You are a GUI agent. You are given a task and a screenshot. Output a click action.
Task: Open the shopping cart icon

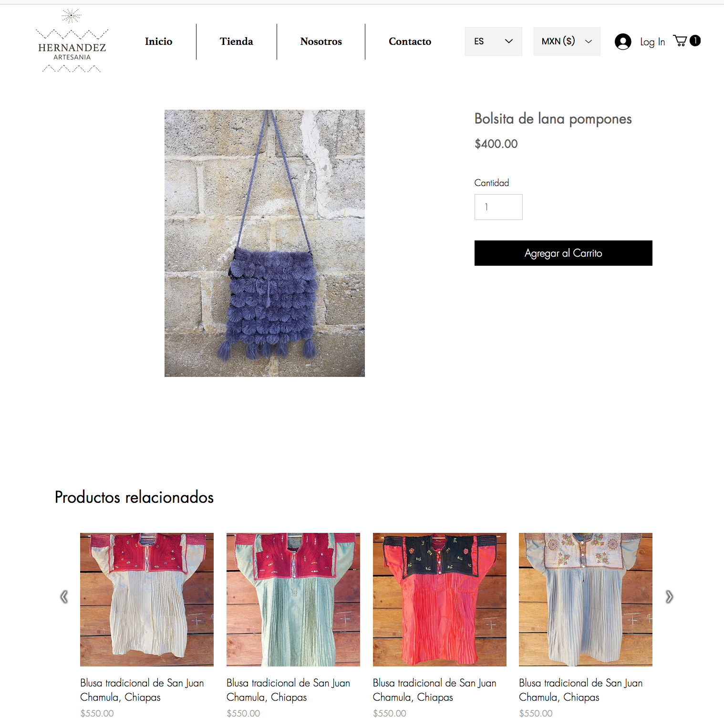(x=680, y=41)
